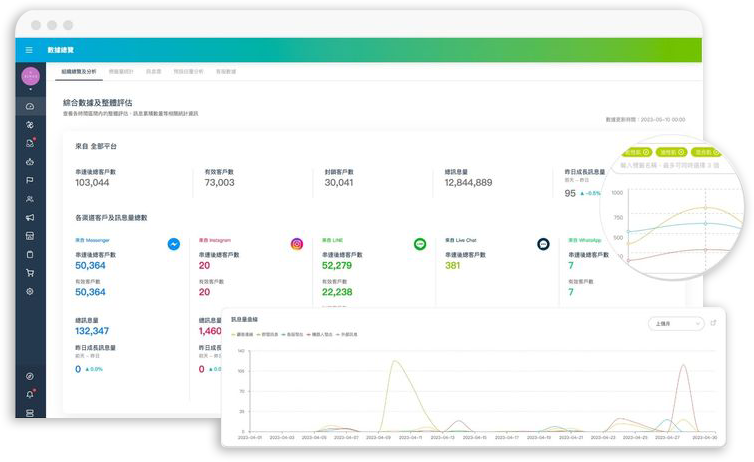
Task: Open the settings gear sidebar icon
Action: (x=30, y=291)
